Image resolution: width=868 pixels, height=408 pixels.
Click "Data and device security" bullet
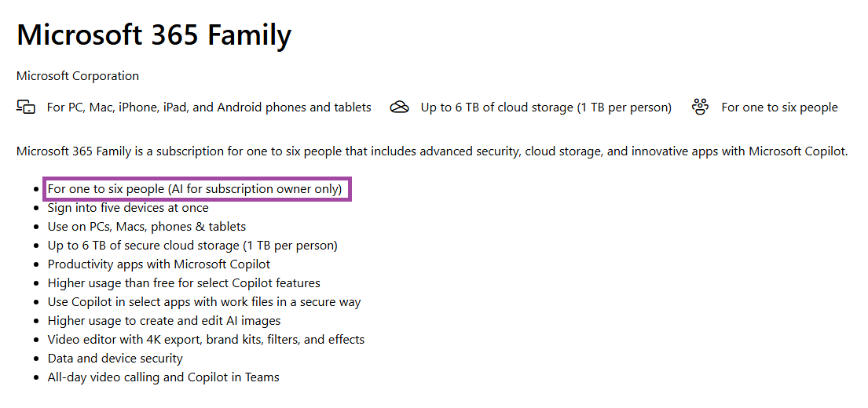115,359
